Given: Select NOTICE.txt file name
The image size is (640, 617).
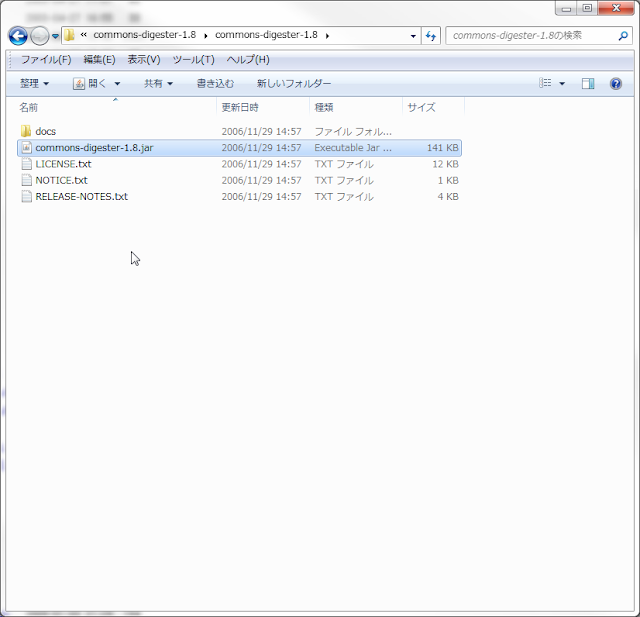Looking at the screenshot, I should (x=61, y=180).
